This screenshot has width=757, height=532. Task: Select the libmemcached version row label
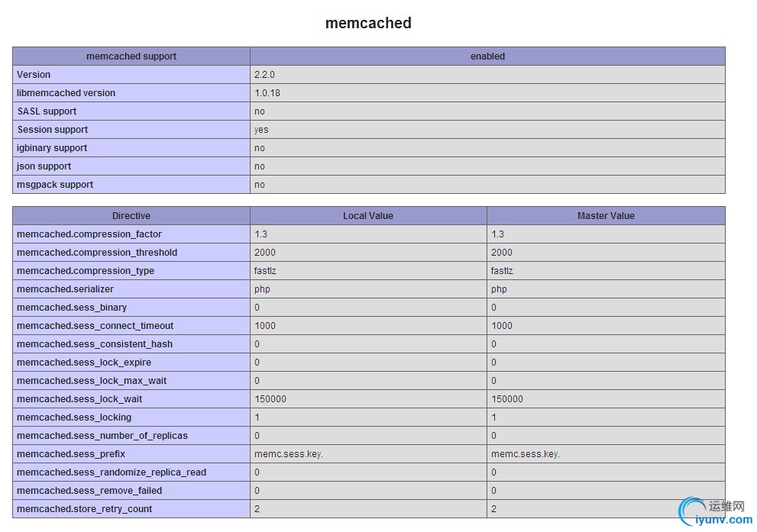click(x=66, y=93)
